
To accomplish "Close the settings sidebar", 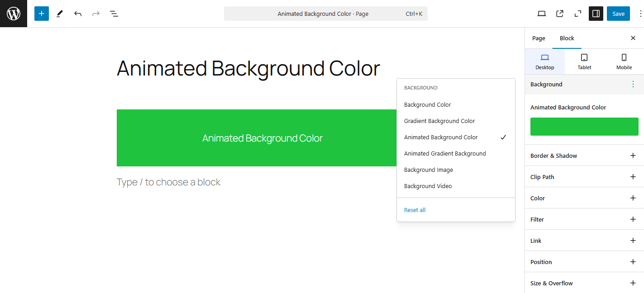I will point(633,38).
